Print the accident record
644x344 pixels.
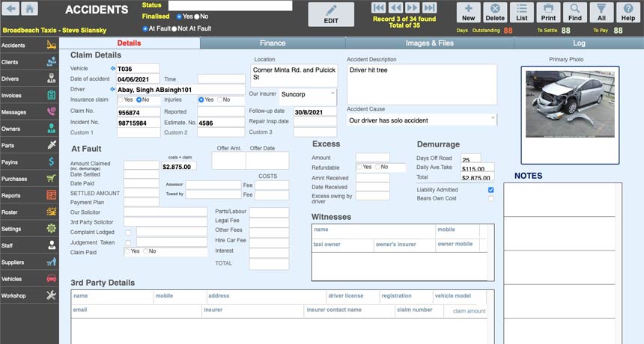548,12
